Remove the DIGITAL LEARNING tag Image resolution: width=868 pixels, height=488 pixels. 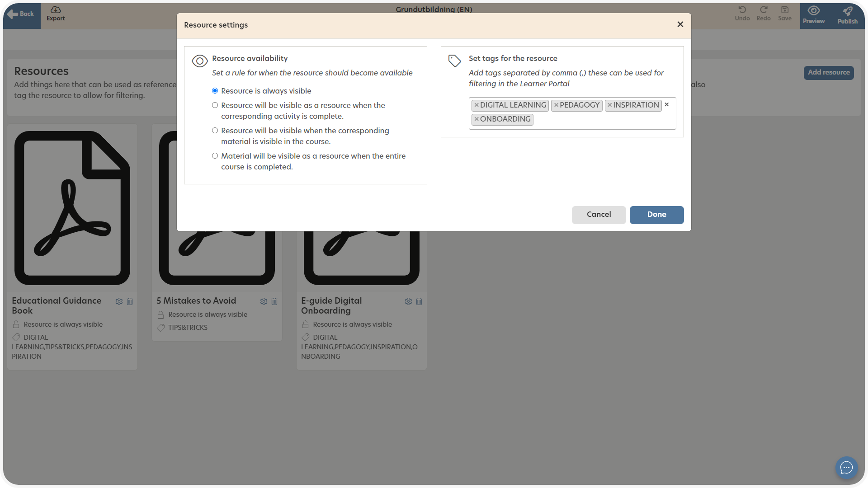click(x=476, y=105)
